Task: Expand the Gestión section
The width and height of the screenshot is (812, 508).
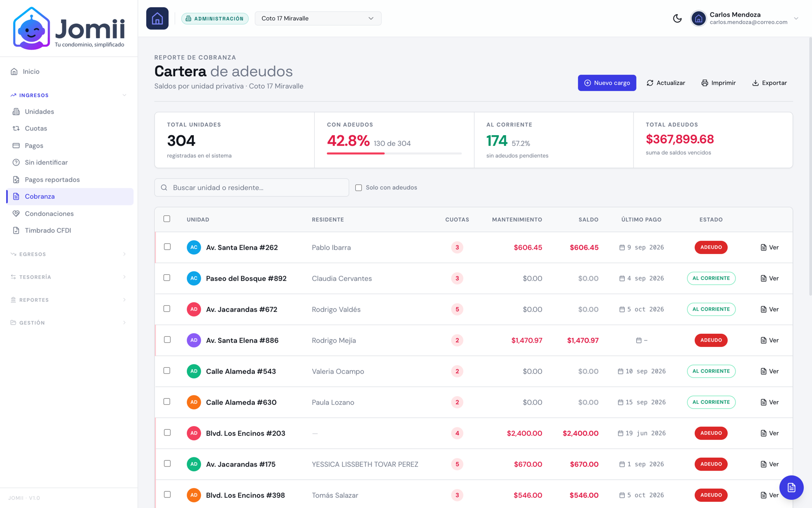Action: 69,323
